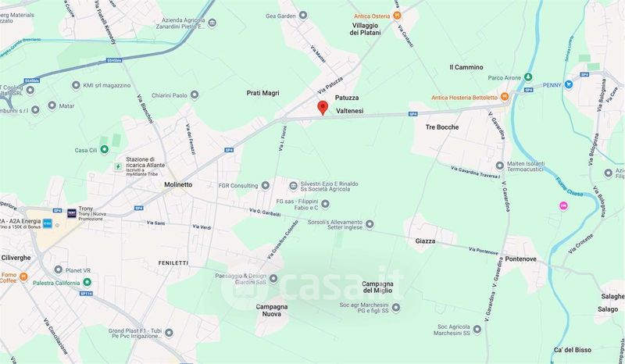The width and height of the screenshot is (625, 364).
Task: Select the Trony store marker
Action: click(x=72, y=213)
